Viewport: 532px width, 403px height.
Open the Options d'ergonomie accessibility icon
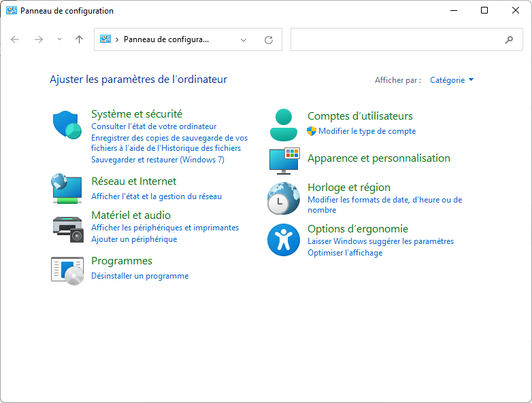coord(284,240)
